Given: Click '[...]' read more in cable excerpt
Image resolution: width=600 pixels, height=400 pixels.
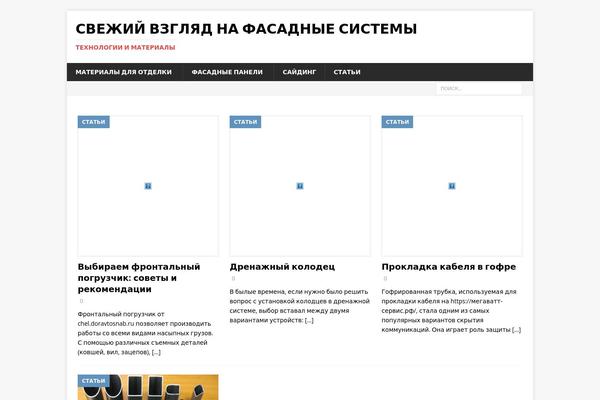Looking at the screenshot, I should click(x=516, y=330).
